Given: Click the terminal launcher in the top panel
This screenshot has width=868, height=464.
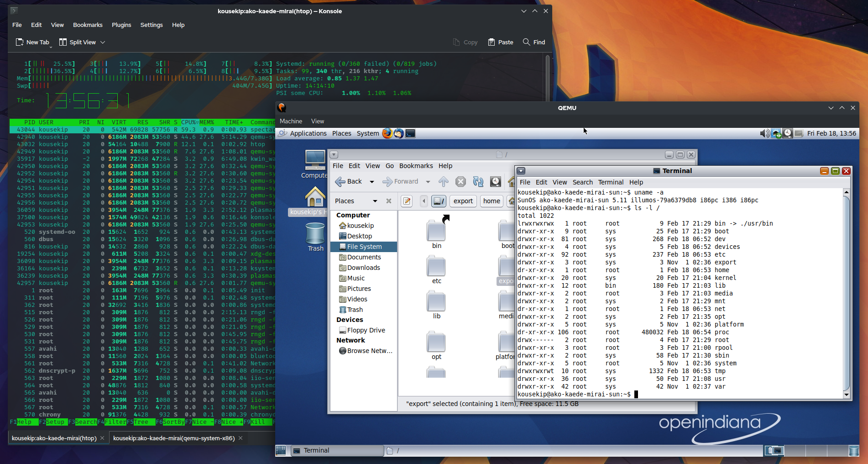Looking at the screenshot, I should (410, 133).
